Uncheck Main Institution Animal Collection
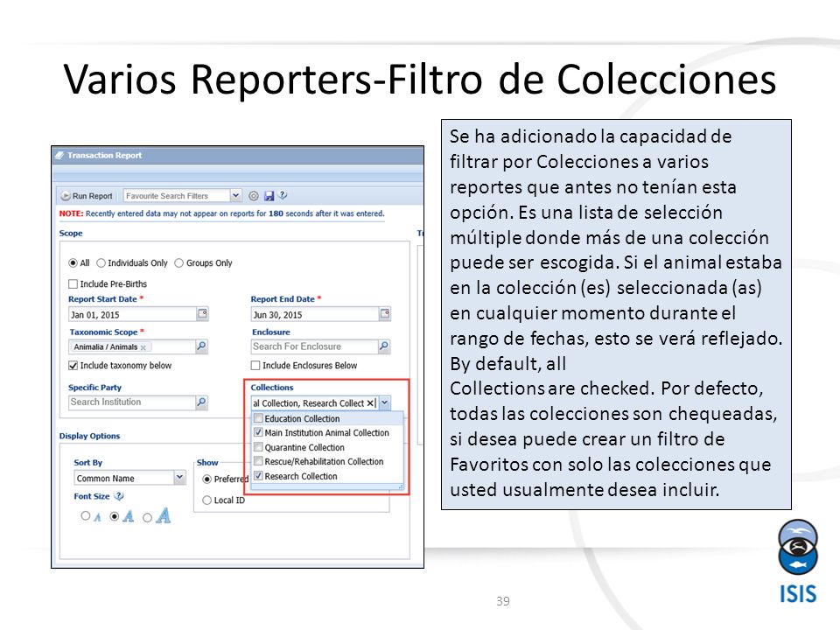The width and height of the screenshot is (840, 630). pyautogui.click(x=258, y=432)
